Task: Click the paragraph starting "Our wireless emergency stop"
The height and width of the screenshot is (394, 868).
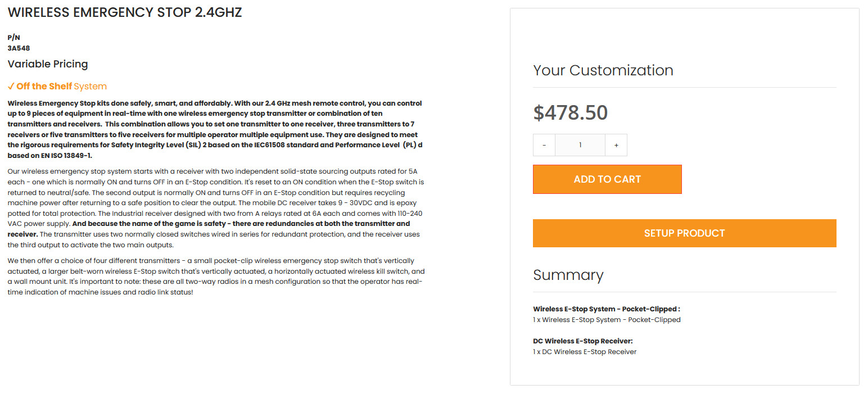Action: [x=215, y=207]
